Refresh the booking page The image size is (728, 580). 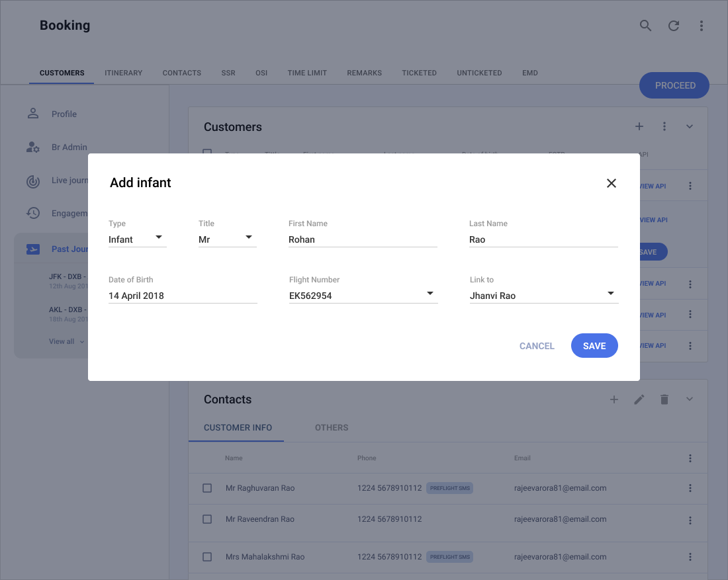(674, 26)
